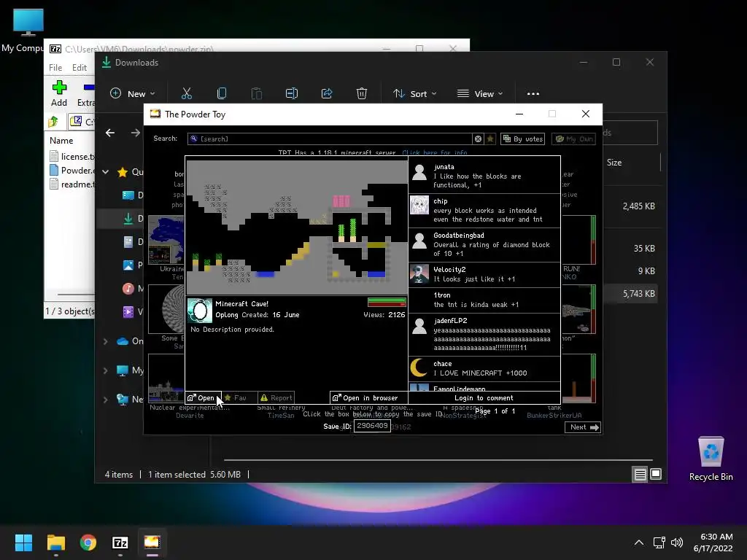Copy the Save ID 2906409 box
This screenshot has height=560, width=747.
372,426
